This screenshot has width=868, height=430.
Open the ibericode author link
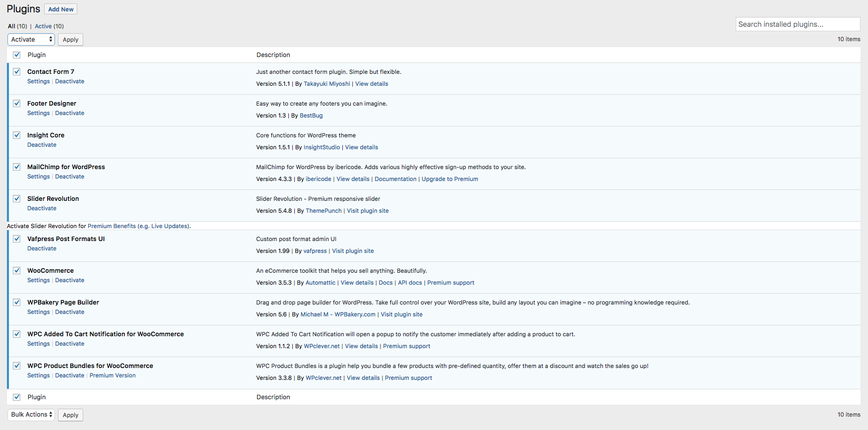click(319, 179)
